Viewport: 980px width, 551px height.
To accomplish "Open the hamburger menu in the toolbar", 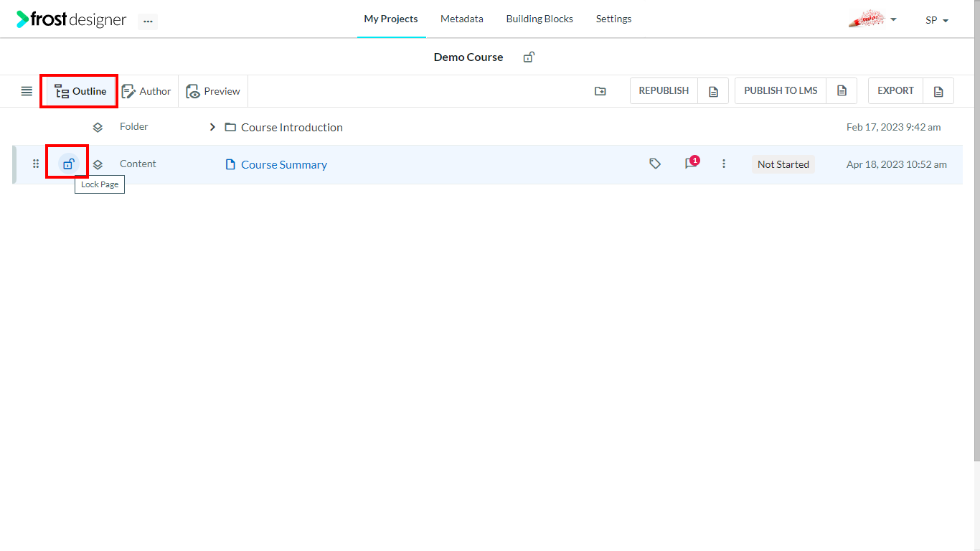I will coord(27,91).
